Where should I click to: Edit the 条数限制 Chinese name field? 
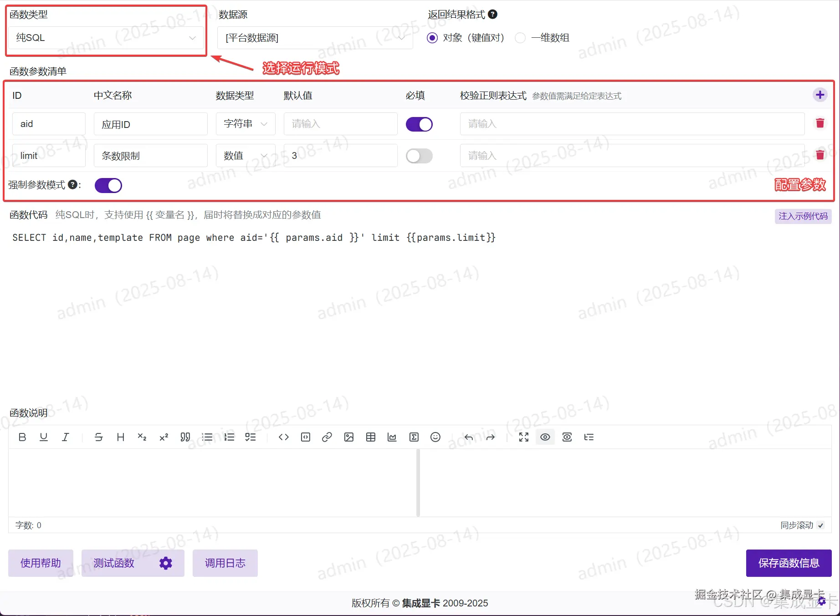(x=151, y=156)
